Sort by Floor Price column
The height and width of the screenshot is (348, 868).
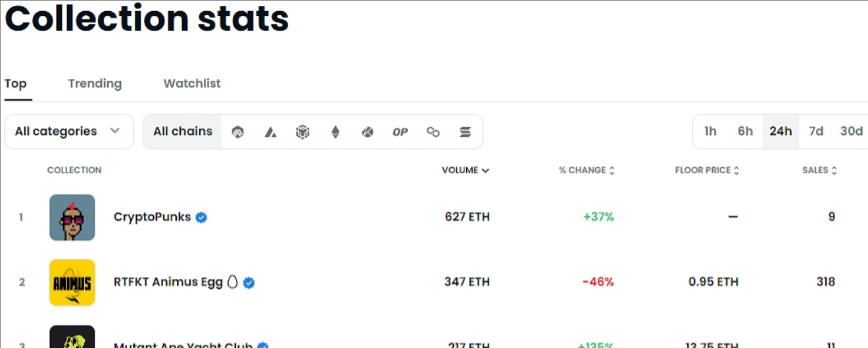pyautogui.click(x=707, y=170)
